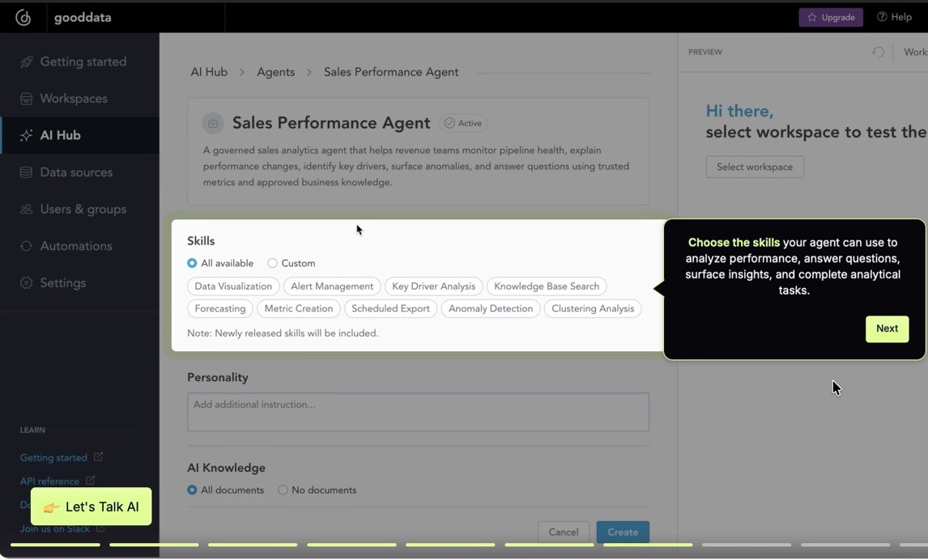Viewport: 928px width, 560px height.
Task: Open the Getting started learn link
Action: pyautogui.click(x=54, y=458)
